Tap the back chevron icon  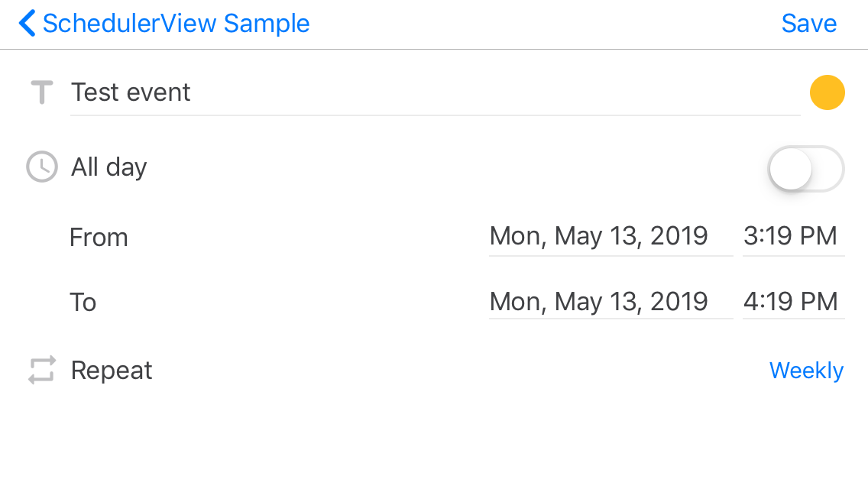click(27, 23)
